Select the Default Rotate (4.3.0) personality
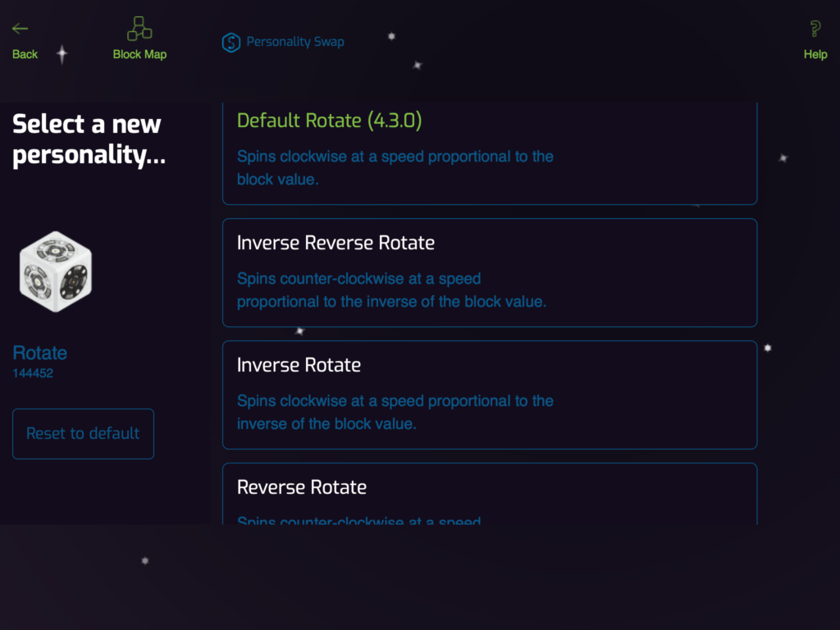 [x=490, y=153]
